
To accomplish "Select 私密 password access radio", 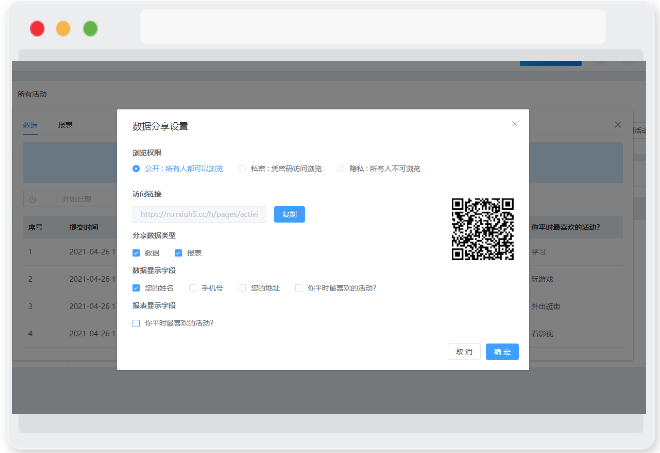I will coord(242,168).
